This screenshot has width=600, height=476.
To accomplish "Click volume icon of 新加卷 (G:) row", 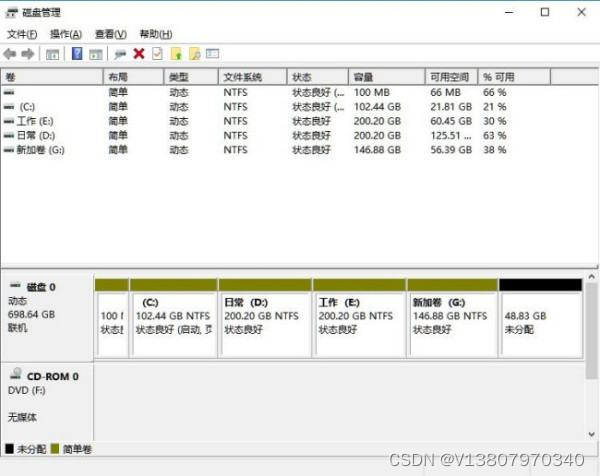I will point(9,150).
